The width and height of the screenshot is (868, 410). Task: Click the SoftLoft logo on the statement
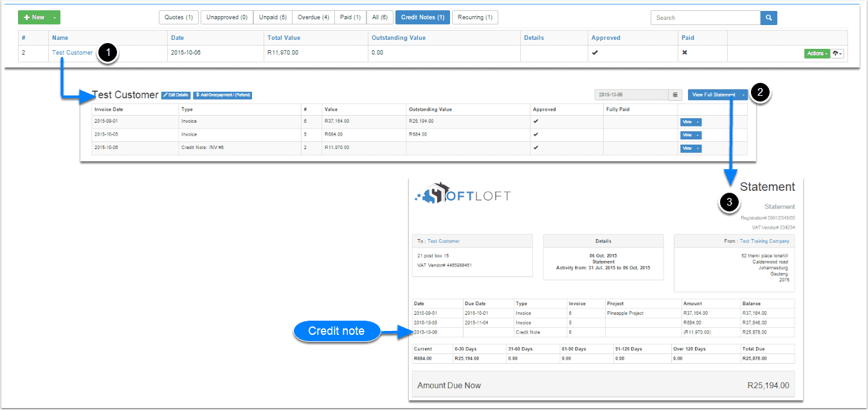pyautogui.click(x=463, y=195)
